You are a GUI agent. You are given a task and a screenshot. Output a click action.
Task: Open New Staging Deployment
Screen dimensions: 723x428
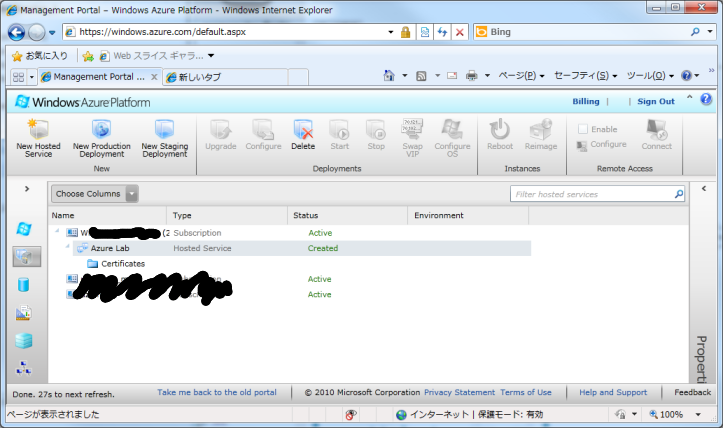(x=165, y=138)
